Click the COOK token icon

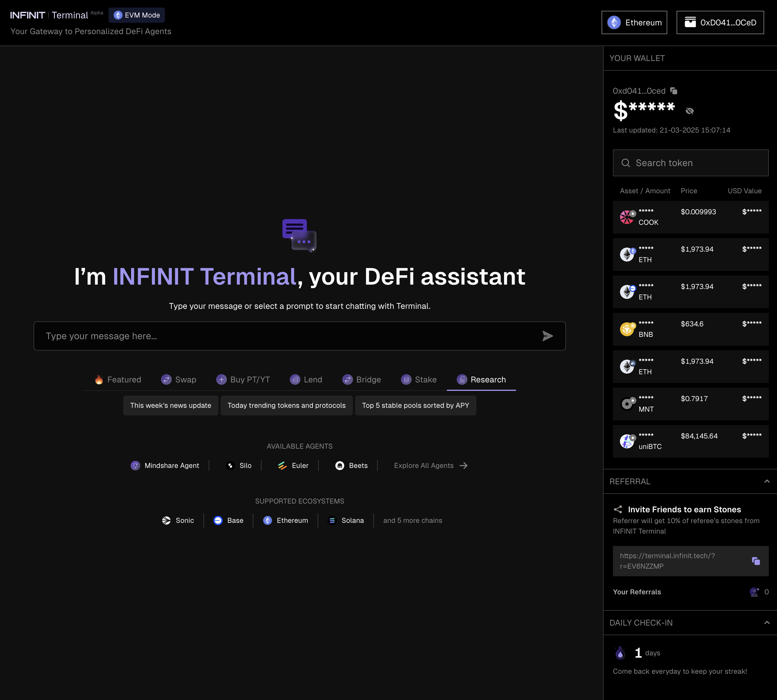(627, 217)
